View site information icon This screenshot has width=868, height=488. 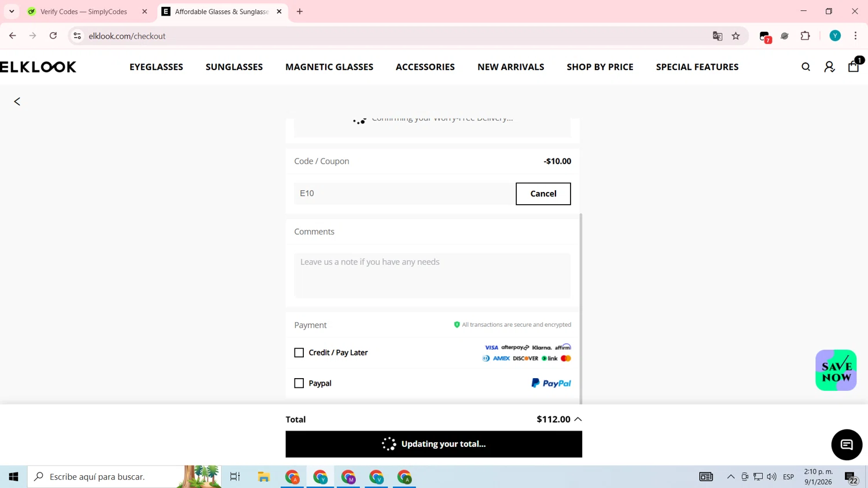coord(77,36)
